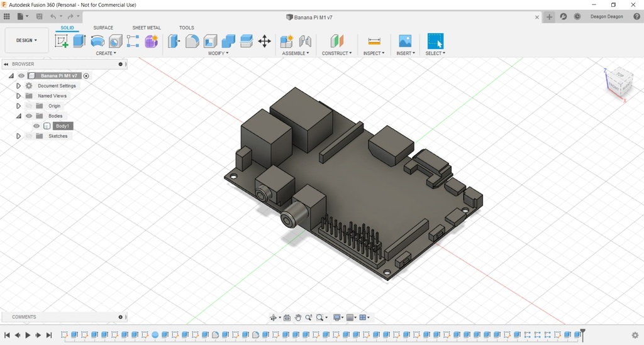Switch to the SURFACE tab

103,28
